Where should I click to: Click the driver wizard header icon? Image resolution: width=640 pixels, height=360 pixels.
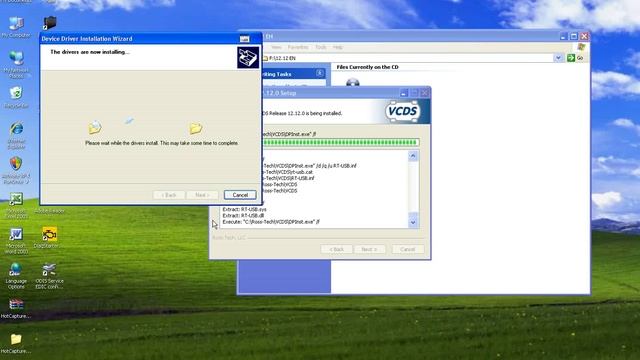pos(248,57)
